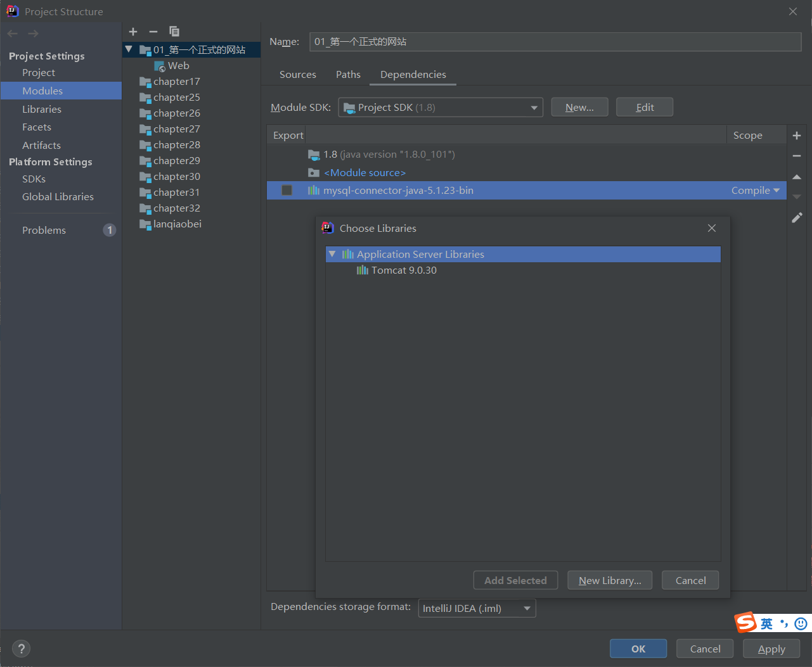812x667 pixels.
Task: Open Sogou emoji smiley icon
Action: click(x=801, y=624)
